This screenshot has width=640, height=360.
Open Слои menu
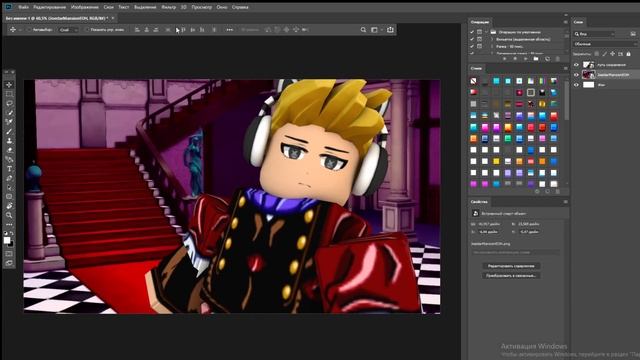pos(109,7)
